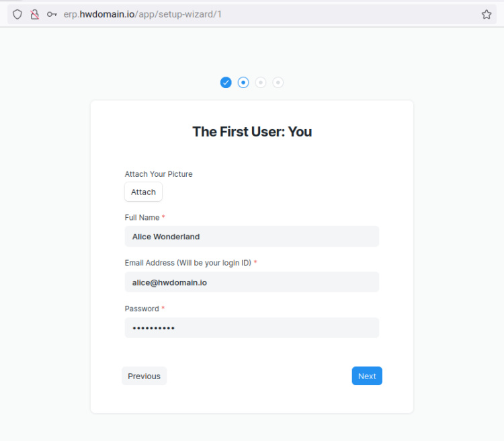The width and height of the screenshot is (504, 441).
Task: Click the "Attach Your Picture" label
Action: (159, 174)
